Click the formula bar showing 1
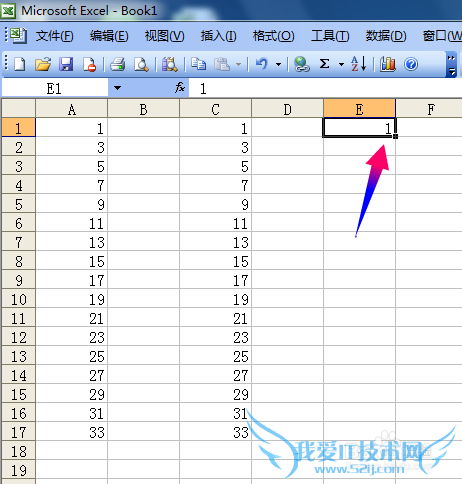This screenshot has width=462, height=484. [x=325, y=88]
